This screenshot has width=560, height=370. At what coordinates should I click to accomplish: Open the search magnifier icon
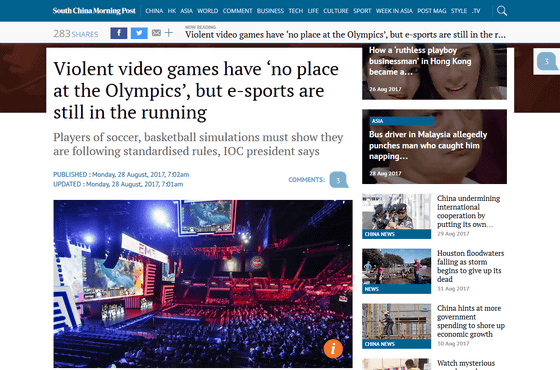pyautogui.click(x=502, y=11)
